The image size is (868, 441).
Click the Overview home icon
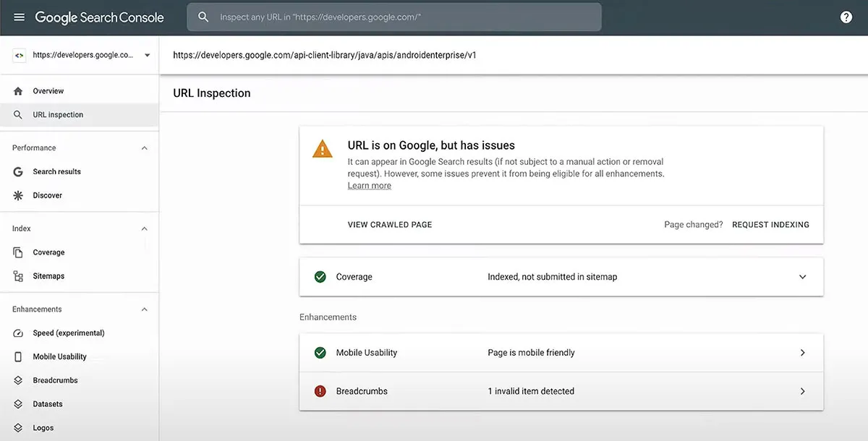17,90
